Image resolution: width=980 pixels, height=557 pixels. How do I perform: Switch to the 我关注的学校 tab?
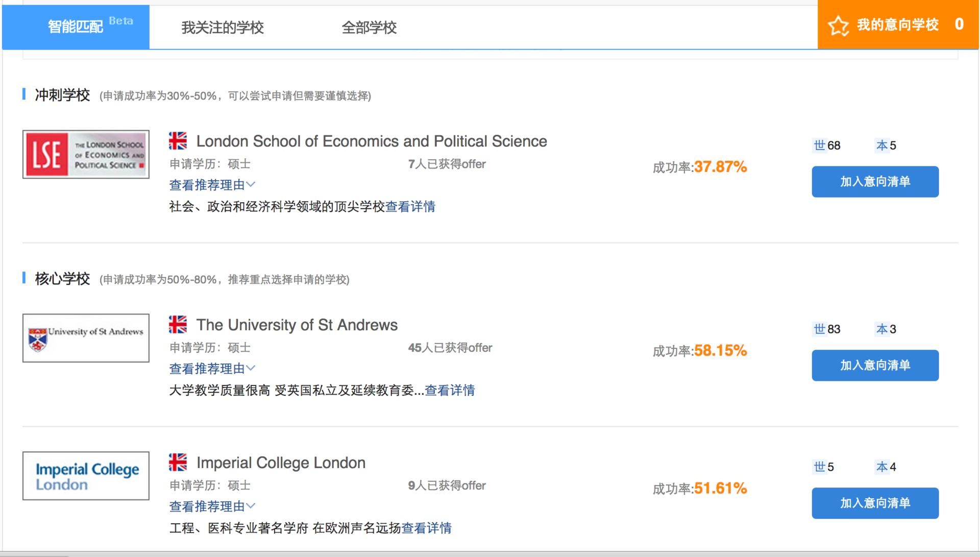pyautogui.click(x=223, y=28)
